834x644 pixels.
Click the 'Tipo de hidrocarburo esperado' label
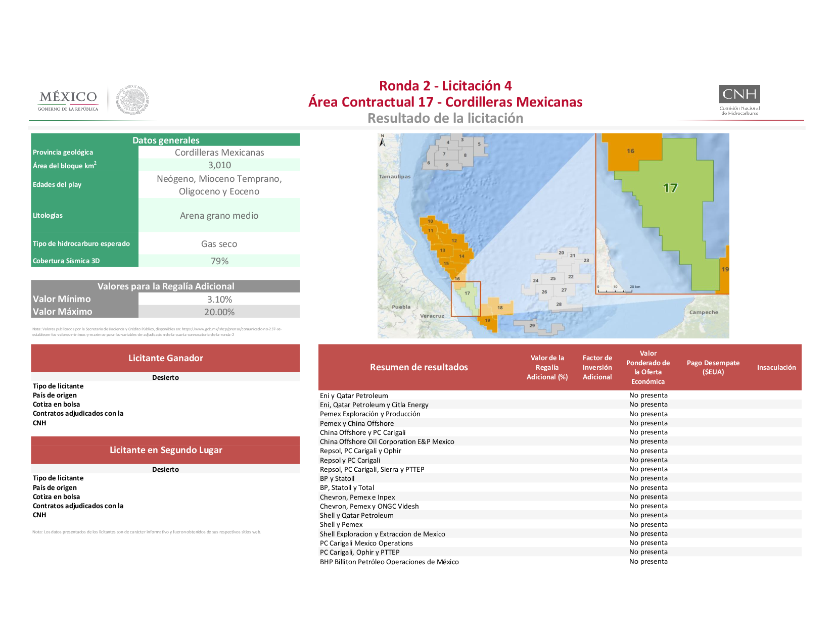81,243
